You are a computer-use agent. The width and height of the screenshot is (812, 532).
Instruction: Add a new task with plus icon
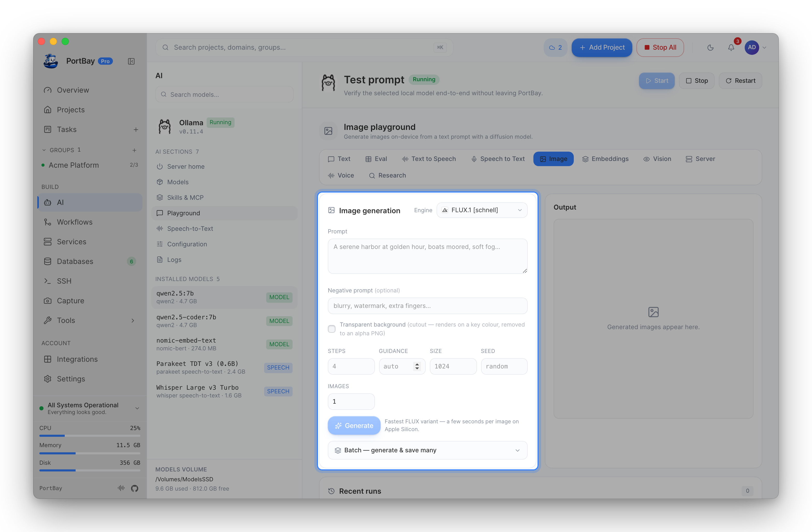136,130
